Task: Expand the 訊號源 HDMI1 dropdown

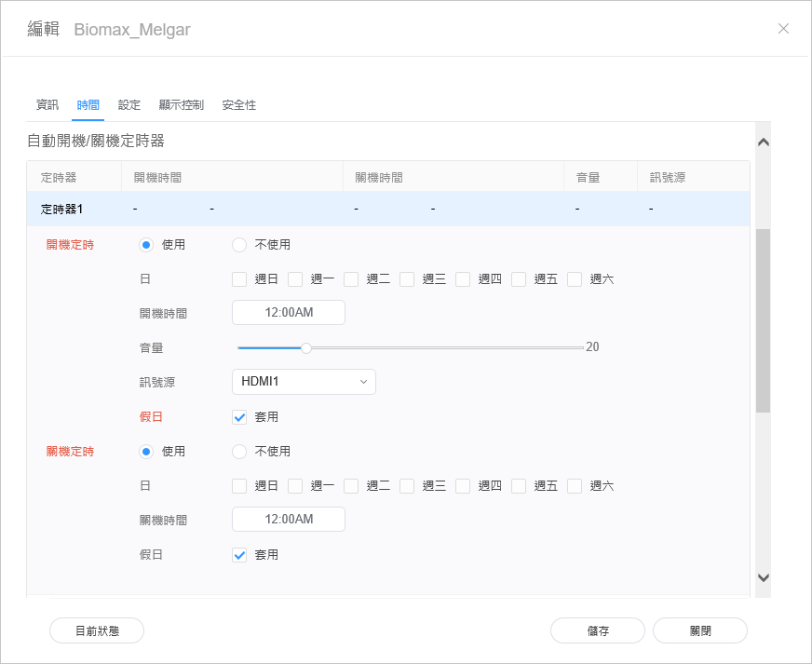Action: pos(304,382)
